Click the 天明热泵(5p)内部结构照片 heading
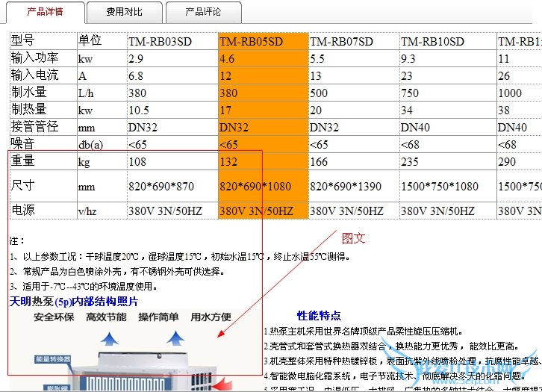Viewport: 542px width, 392px height. 74,302
